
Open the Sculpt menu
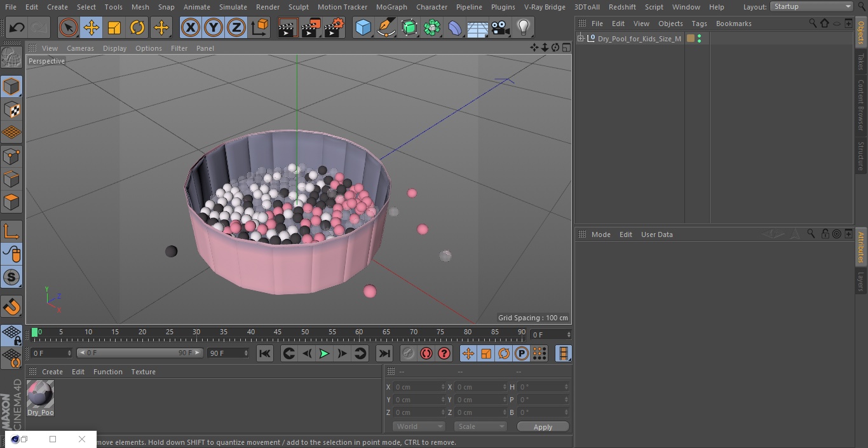point(298,7)
